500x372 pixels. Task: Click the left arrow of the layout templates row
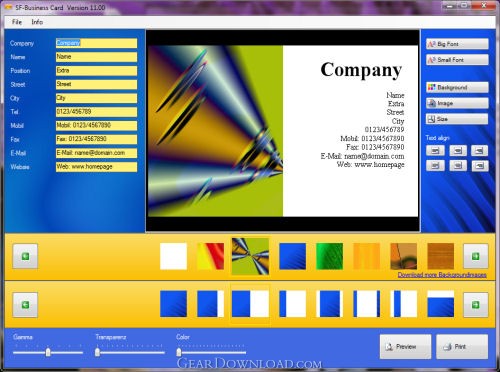pyautogui.click(x=25, y=305)
